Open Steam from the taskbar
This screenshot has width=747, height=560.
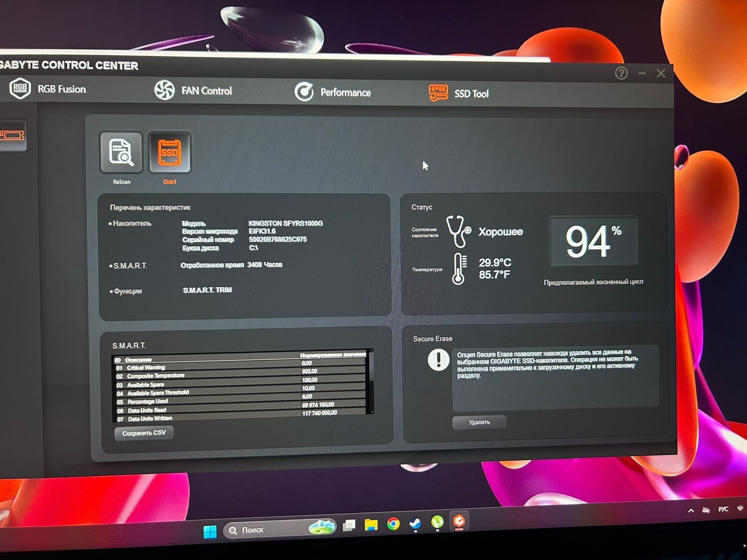pyautogui.click(x=415, y=523)
